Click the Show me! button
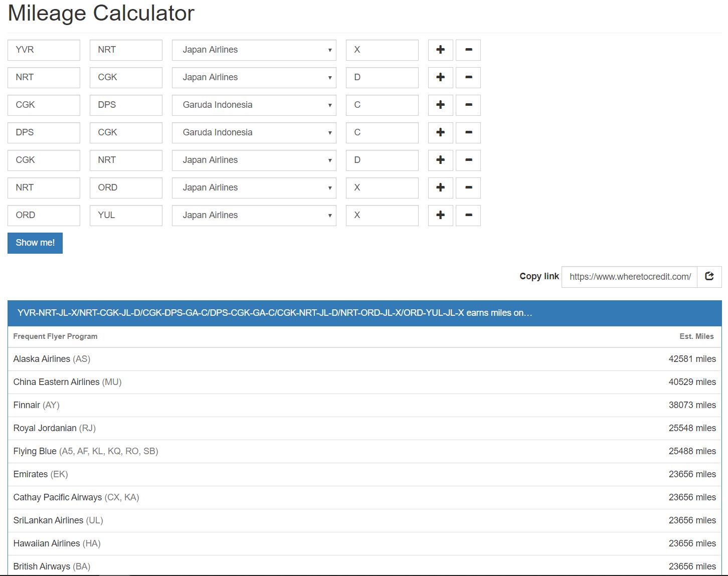This screenshot has height=576, width=728. pyautogui.click(x=35, y=243)
